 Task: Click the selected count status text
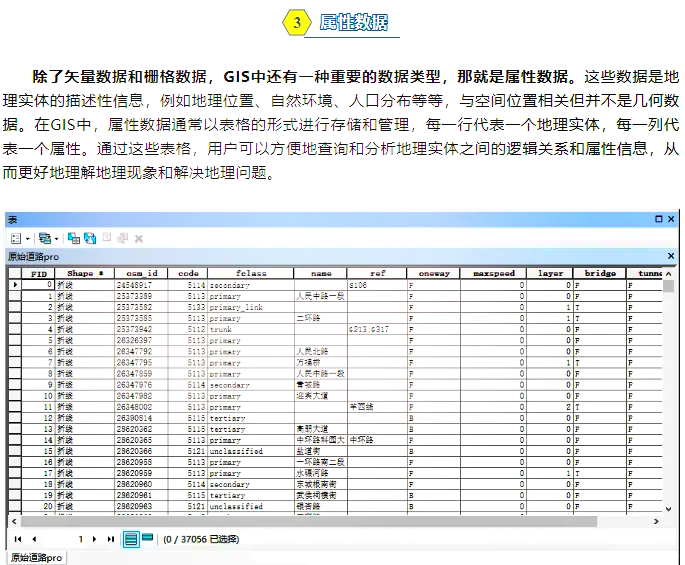pos(201,539)
